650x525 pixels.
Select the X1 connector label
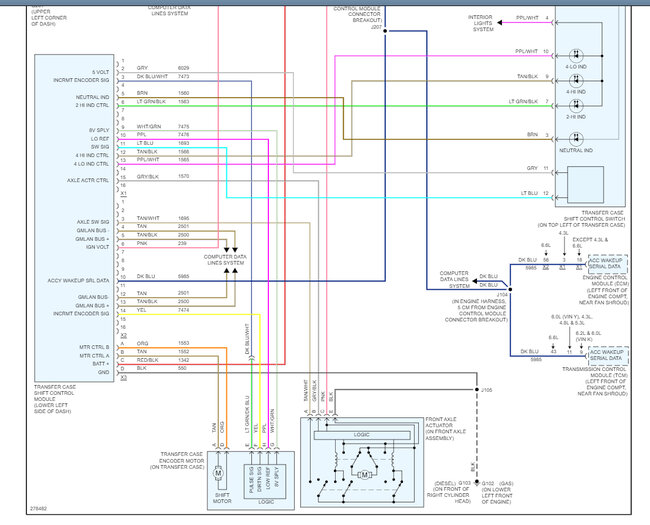pos(124,194)
